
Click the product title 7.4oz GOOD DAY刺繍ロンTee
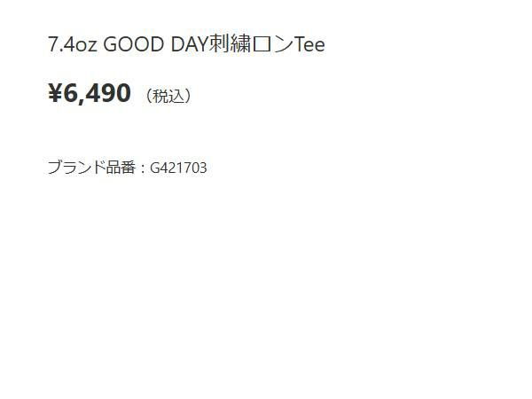[x=186, y=44]
